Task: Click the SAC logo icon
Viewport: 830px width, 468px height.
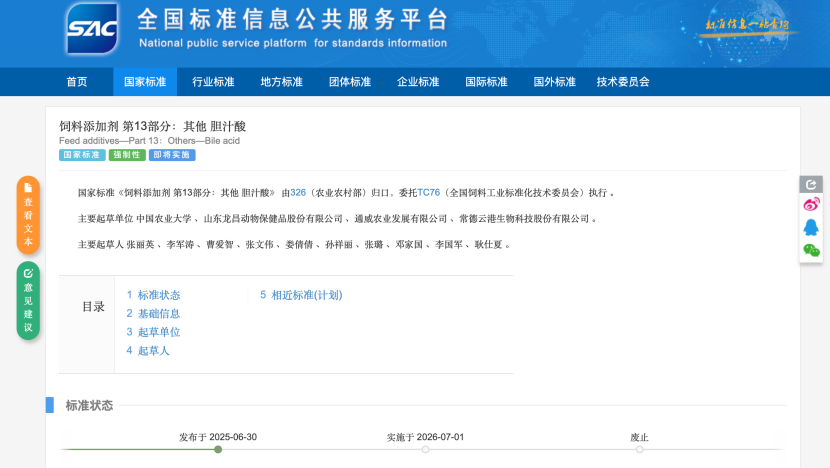Action: pyautogui.click(x=92, y=29)
